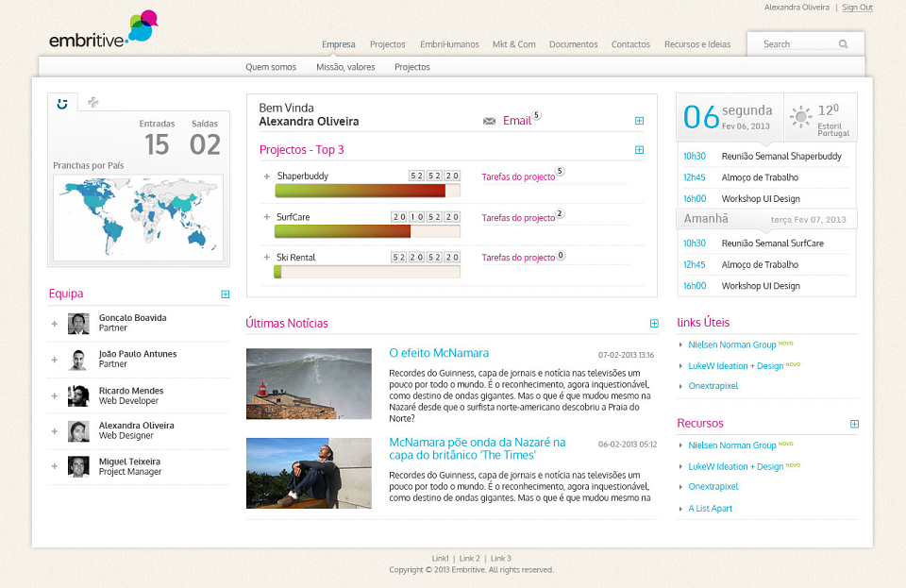Open Onextrapixel under links Úteis

[x=713, y=386]
